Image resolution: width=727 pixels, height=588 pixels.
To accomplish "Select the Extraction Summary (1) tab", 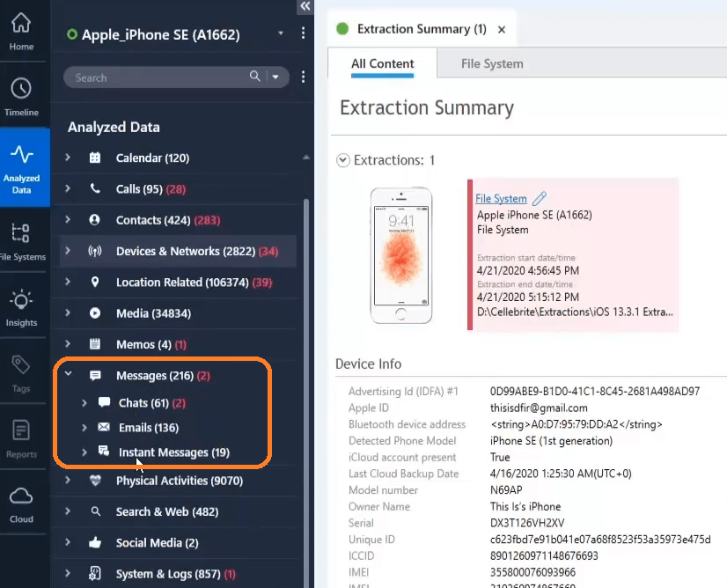I will tap(422, 29).
